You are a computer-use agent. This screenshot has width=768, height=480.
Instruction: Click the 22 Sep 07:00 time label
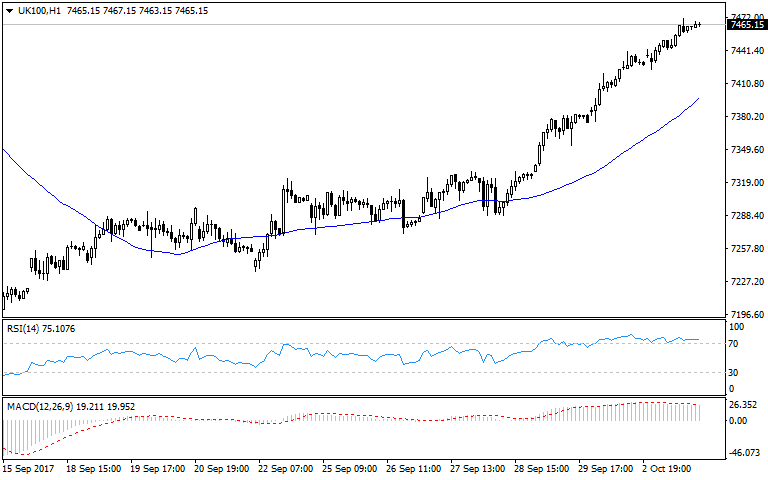point(285,469)
